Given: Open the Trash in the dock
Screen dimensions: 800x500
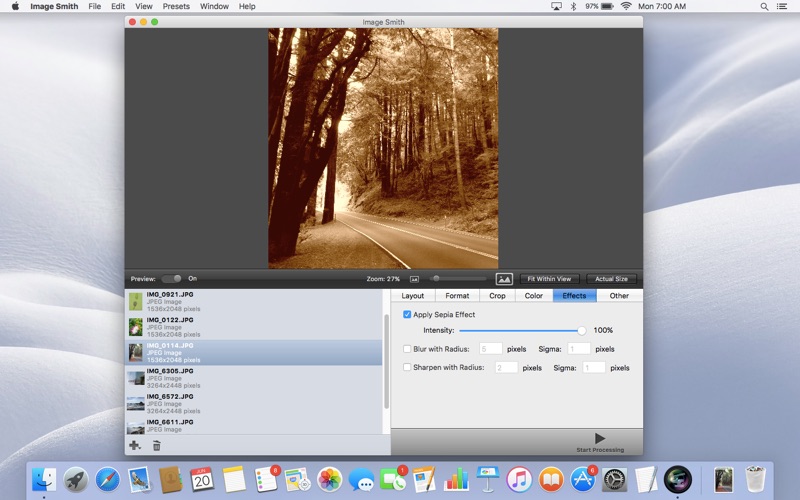Looking at the screenshot, I should coord(755,479).
